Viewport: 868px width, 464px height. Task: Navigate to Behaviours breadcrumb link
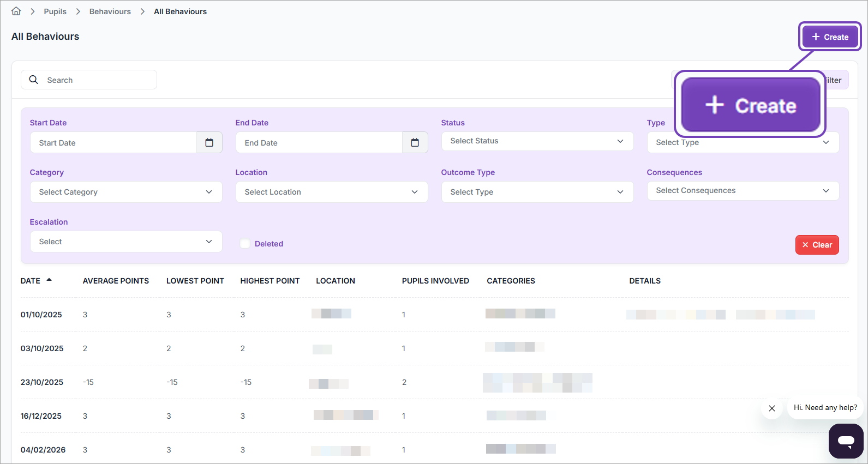point(110,11)
